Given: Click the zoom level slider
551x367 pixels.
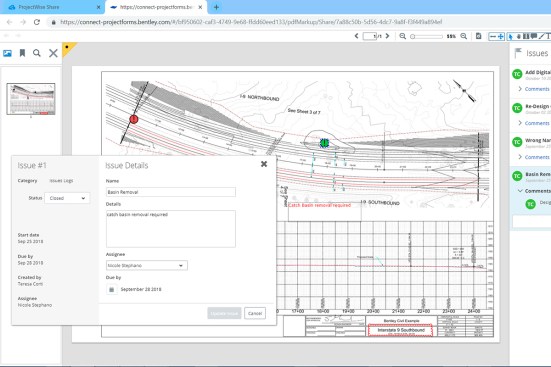Looking at the screenshot, I should pos(427,36).
